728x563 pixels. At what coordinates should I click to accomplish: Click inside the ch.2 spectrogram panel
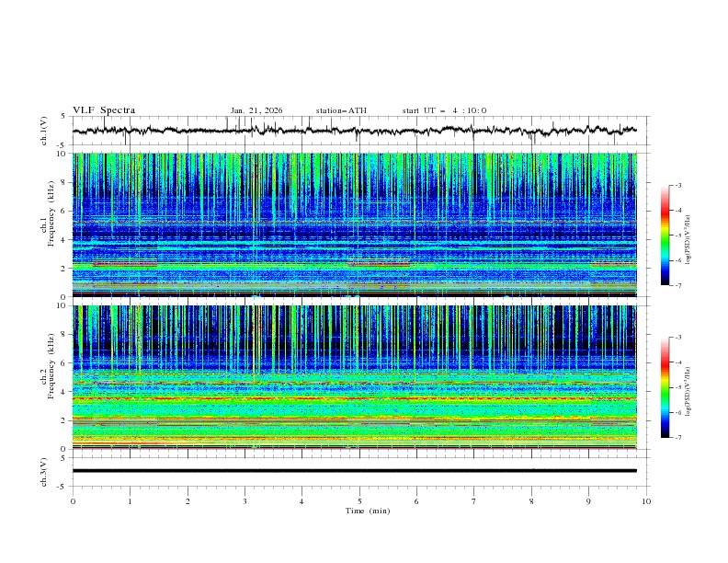pos(358,377)
